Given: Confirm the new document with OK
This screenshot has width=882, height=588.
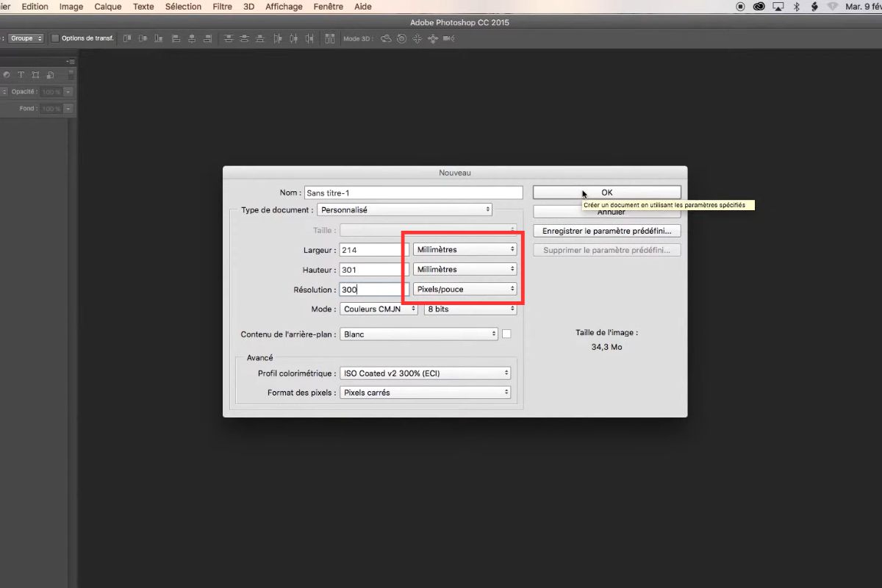Looking at the screenshot, I should tap(607, 193).
